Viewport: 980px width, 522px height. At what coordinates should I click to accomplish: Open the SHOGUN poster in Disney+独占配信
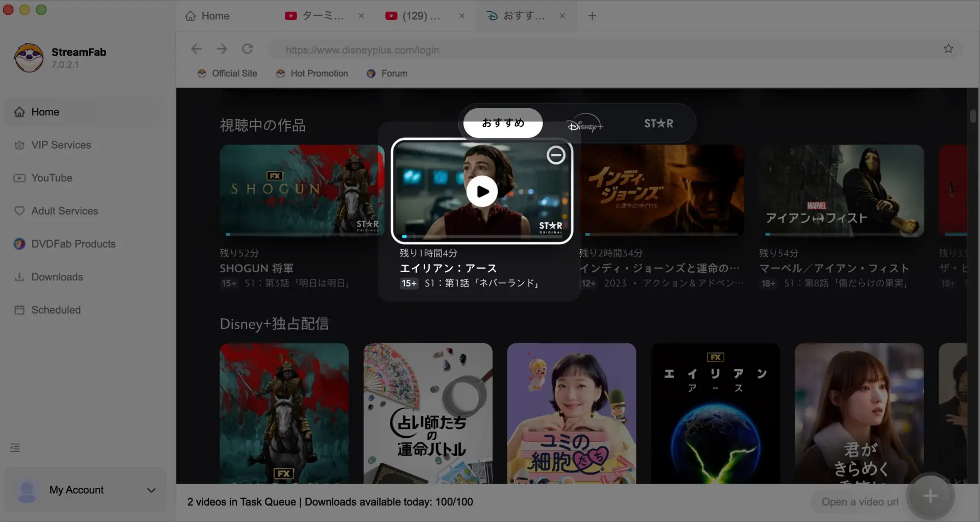[284, 413]
